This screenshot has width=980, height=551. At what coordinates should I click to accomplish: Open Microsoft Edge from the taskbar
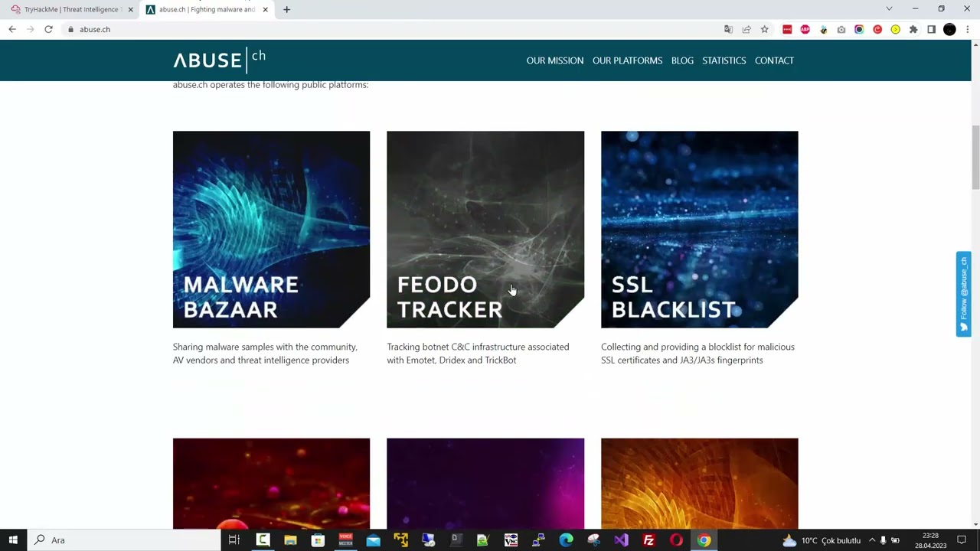[566, 540]
